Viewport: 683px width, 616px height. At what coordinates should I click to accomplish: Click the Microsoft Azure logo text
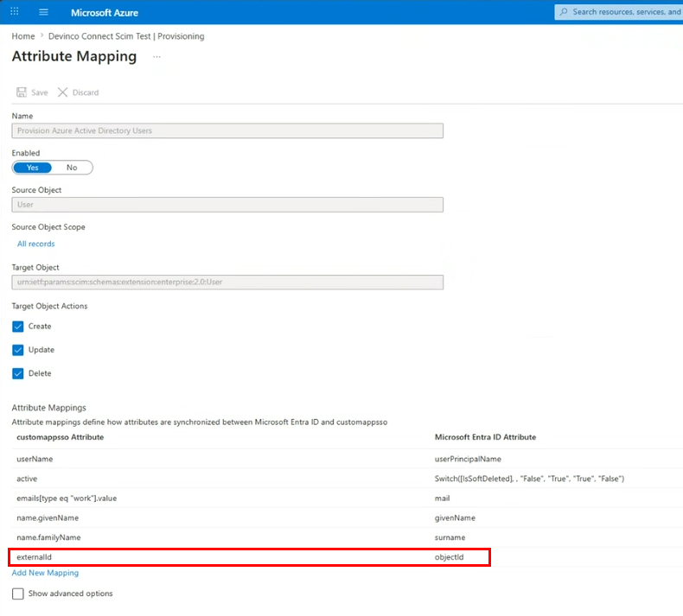click(x=105, y=13)
